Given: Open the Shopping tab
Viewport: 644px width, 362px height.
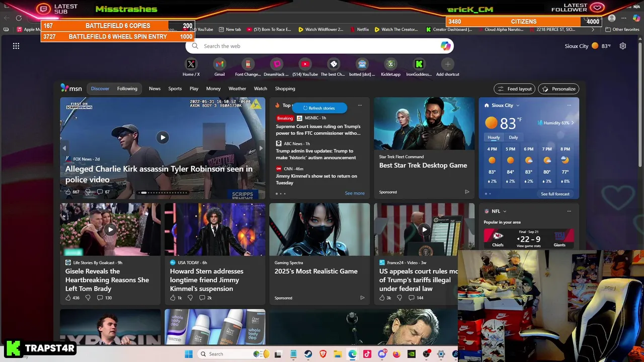Looking at the screenshot, I should (285, 88).
